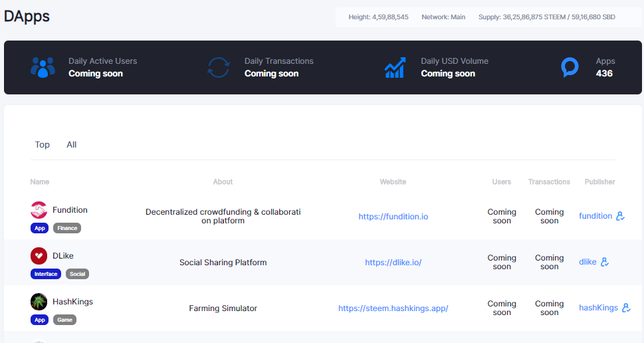Click the Supply STEEM / SBD status text

point(547,17)
